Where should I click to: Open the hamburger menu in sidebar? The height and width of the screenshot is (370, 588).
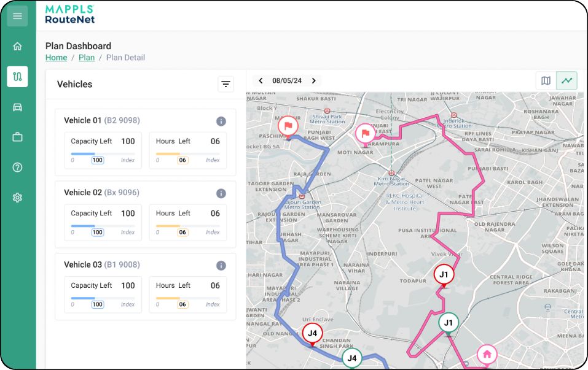point(17,16)
